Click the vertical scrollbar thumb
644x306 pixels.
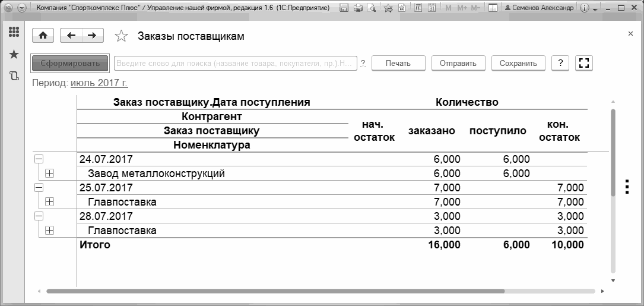(613, 152)
